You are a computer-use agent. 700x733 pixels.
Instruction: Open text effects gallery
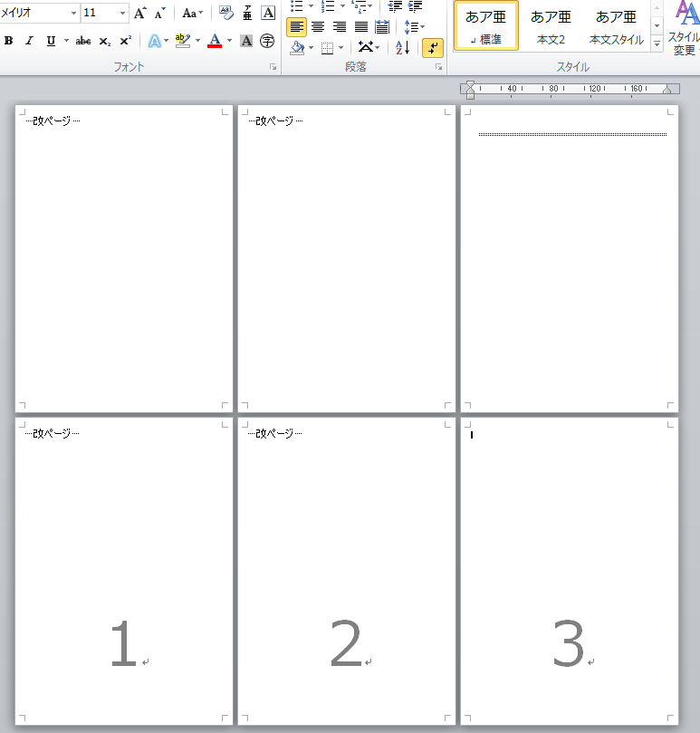154,41
